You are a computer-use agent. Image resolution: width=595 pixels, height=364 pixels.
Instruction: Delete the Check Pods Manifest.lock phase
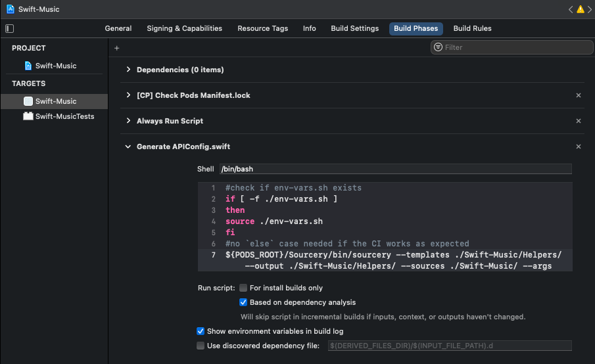tap(579, 95)
